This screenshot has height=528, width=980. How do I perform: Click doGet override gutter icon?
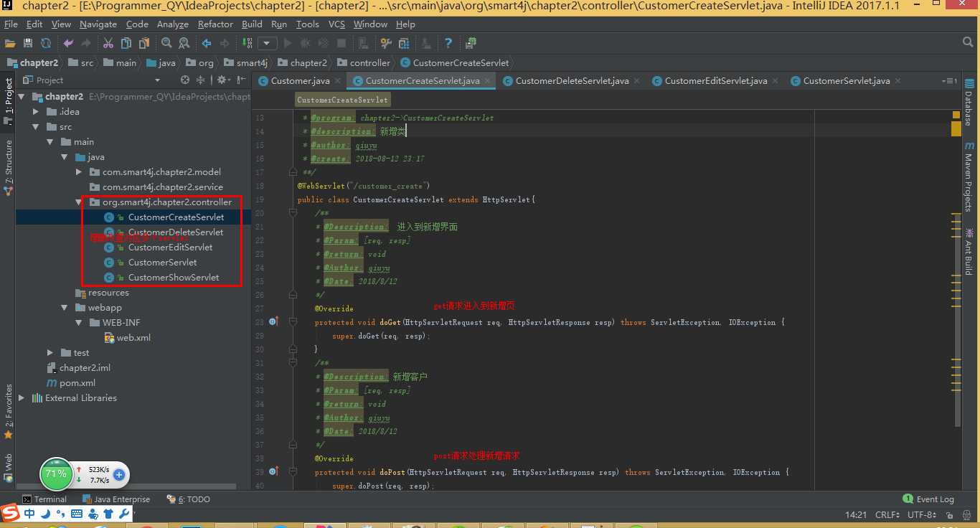coord(273,321)
